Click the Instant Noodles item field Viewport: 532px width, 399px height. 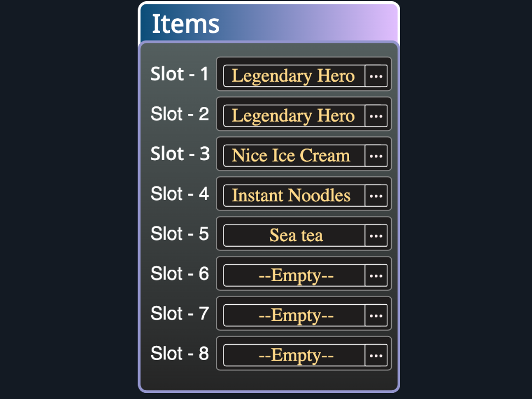click(x=294, y=196)
